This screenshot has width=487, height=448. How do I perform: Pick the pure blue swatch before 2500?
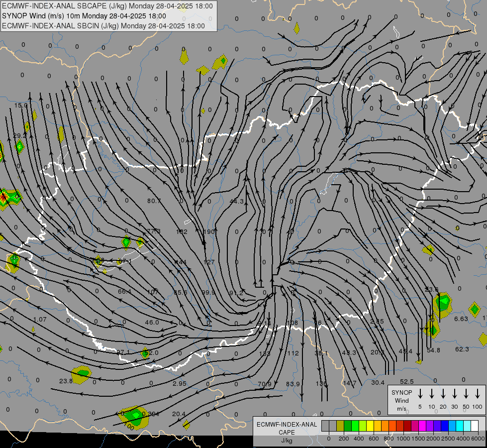(444, 426)
